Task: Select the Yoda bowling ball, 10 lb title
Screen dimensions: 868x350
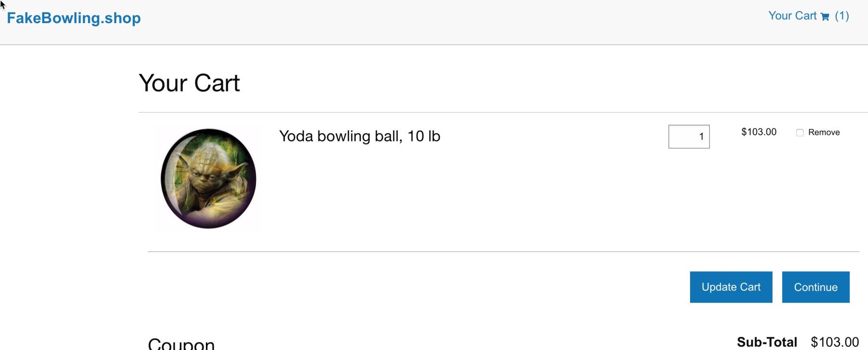Action: (359, 136)
